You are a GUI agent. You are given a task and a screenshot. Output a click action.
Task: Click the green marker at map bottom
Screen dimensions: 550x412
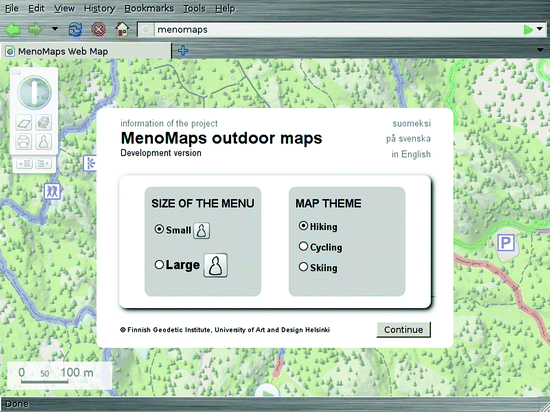(268, 392)
